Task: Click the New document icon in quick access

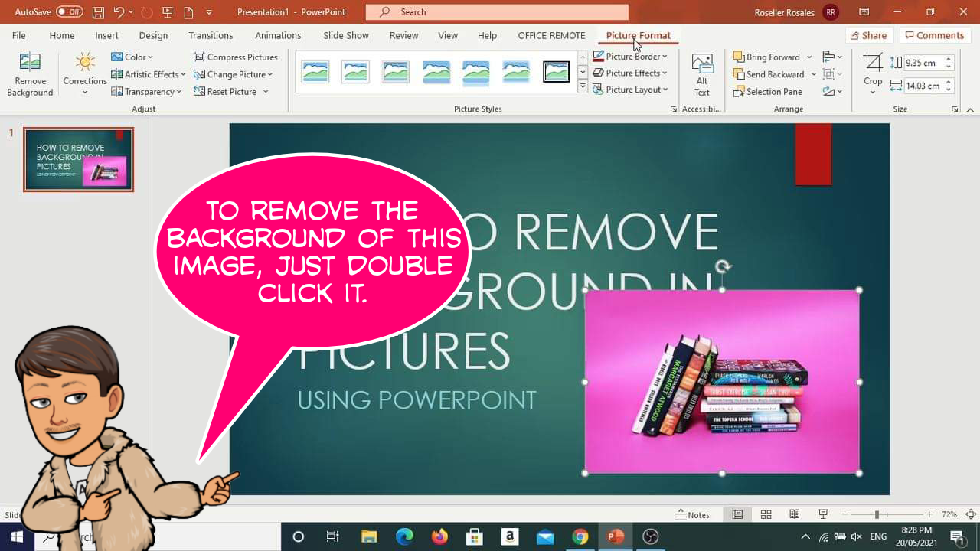Action: point(188,11)
